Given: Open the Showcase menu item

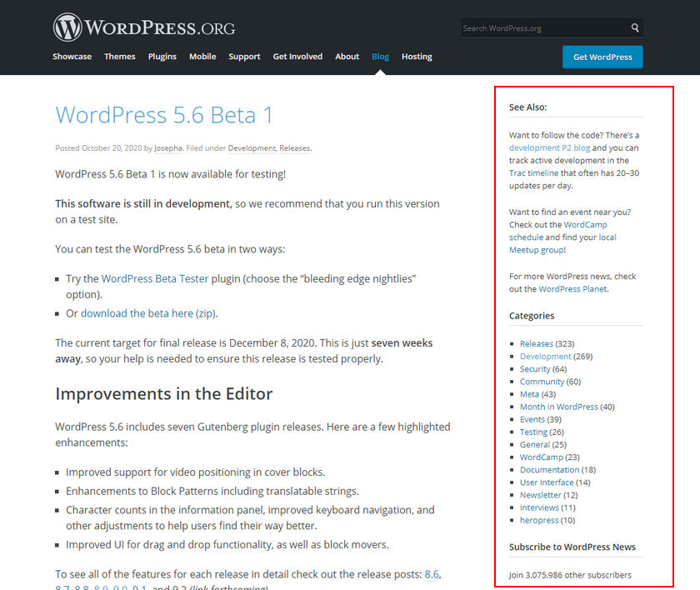Looking at the screenshot, I should pyautogui.click(x=72, y=57).
